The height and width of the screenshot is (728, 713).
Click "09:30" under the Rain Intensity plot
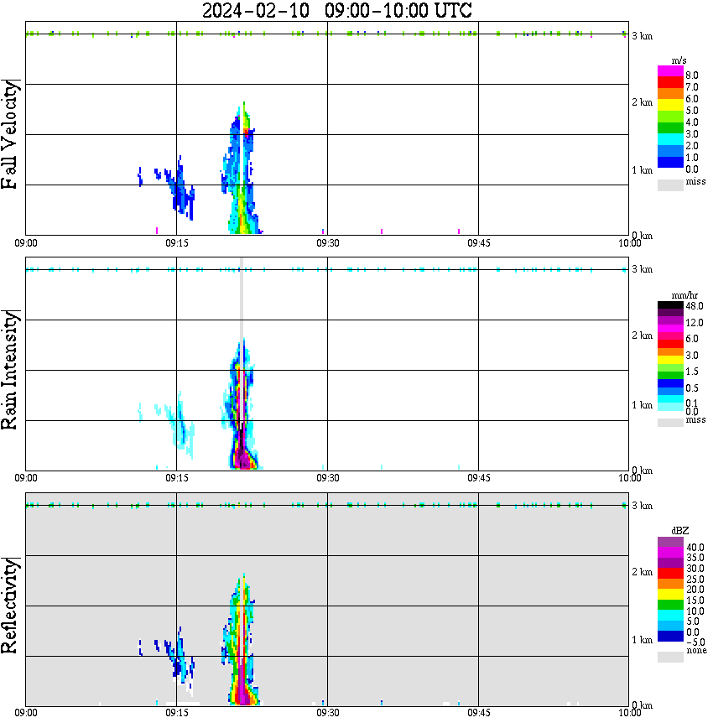click(x=327, y=478)
